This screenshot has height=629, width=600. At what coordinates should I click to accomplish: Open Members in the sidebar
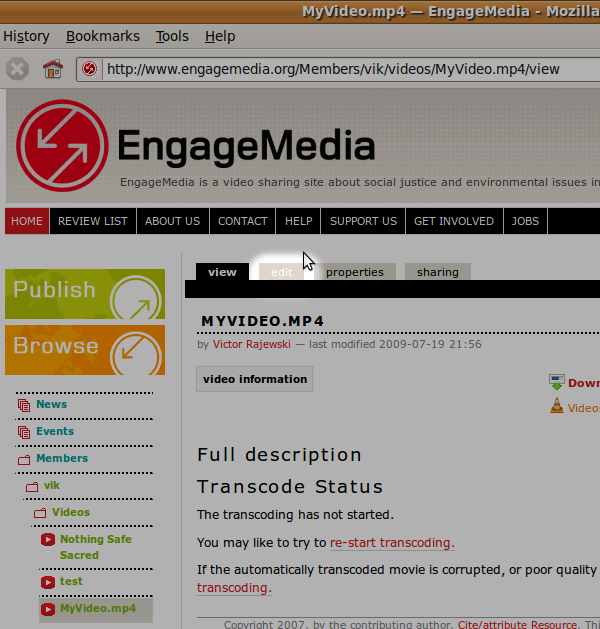62,458
